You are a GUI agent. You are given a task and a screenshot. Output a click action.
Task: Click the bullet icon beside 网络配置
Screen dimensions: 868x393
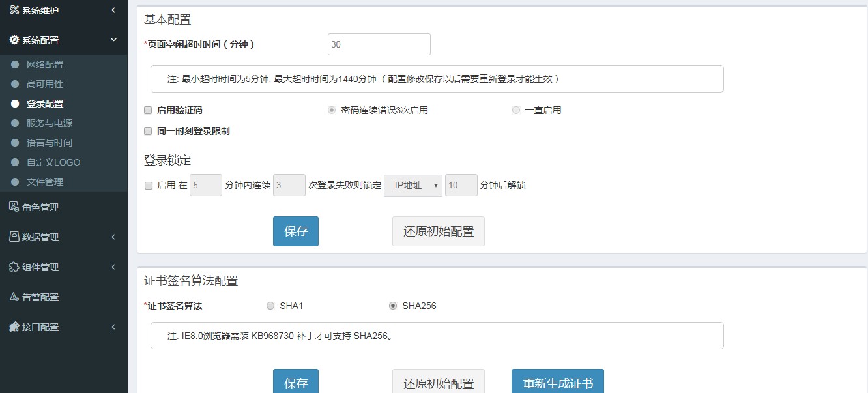[15, 65]
